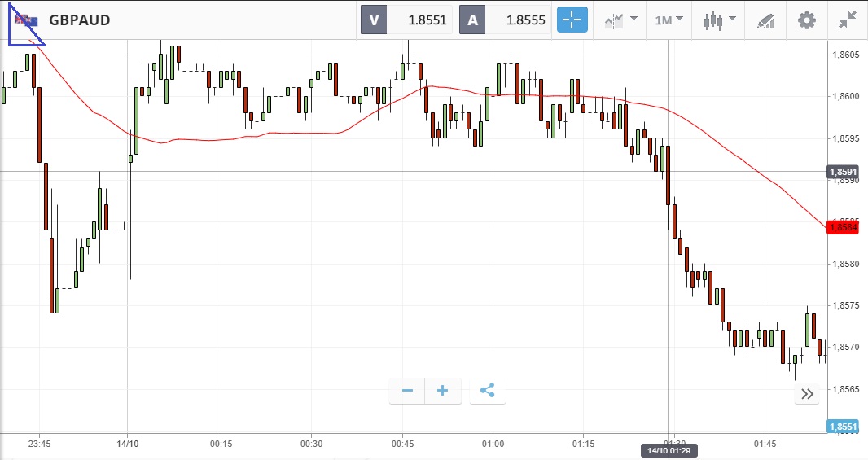868x460 pixels.
Task: Collapse chart with the shrink arrows icon
Action: tap(848, 20)
